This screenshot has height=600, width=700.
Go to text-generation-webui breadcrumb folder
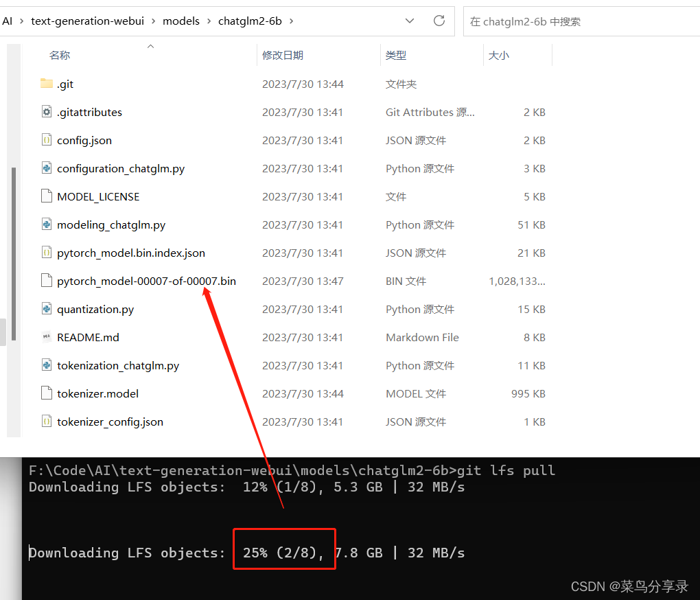88,21
